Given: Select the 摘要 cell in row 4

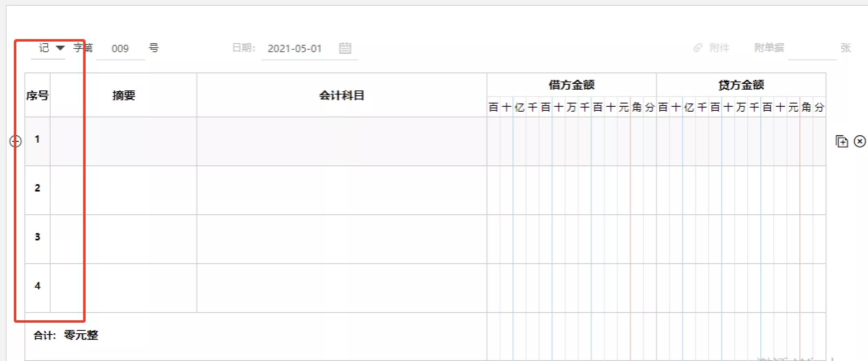Looking at the screenshot, I should click(x=124, y=288).
